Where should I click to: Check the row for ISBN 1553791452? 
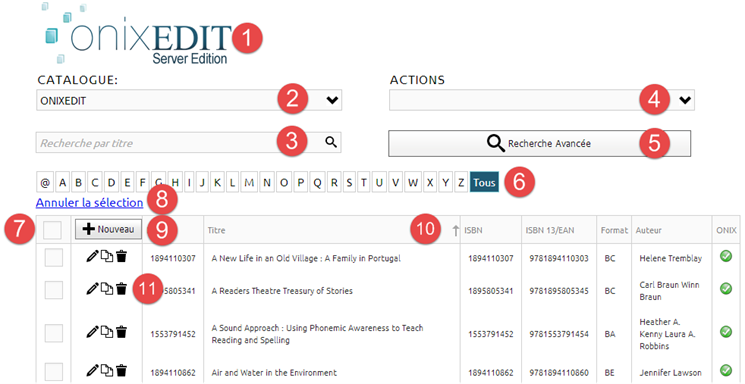[x=54, y=333]
